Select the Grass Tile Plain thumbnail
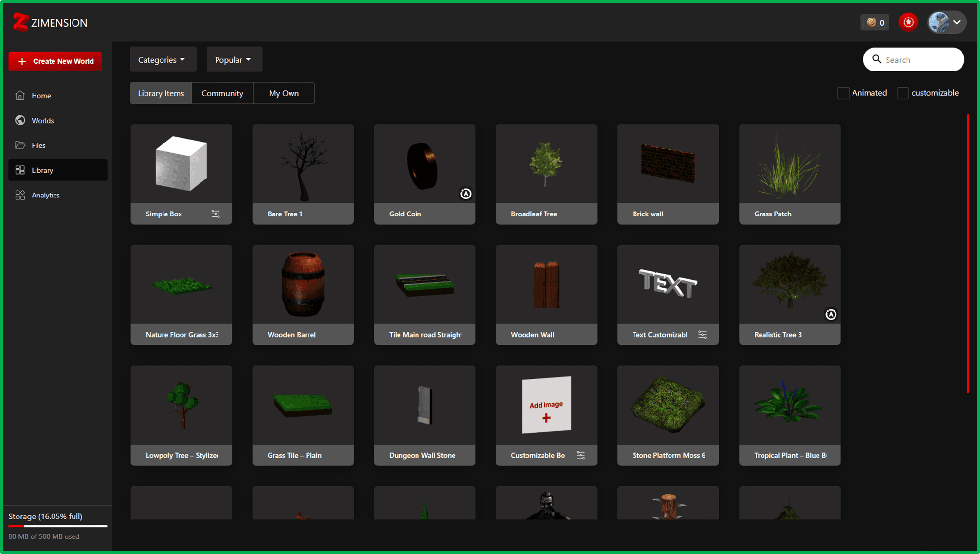The width and height of the screenshot is (980, 554). (303, 405)
